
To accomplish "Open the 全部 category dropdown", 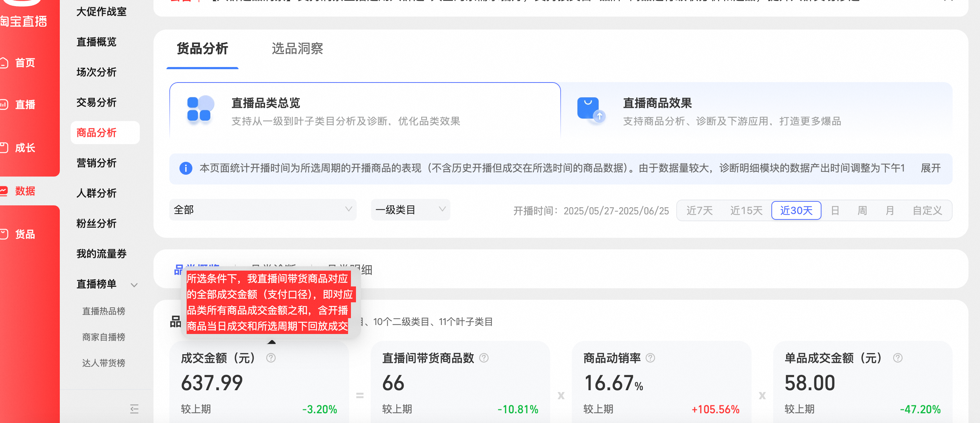I will pos(263,210).
